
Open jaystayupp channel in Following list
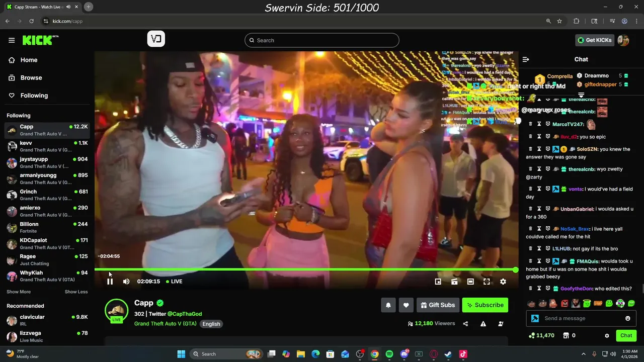[x=47, y=162]
